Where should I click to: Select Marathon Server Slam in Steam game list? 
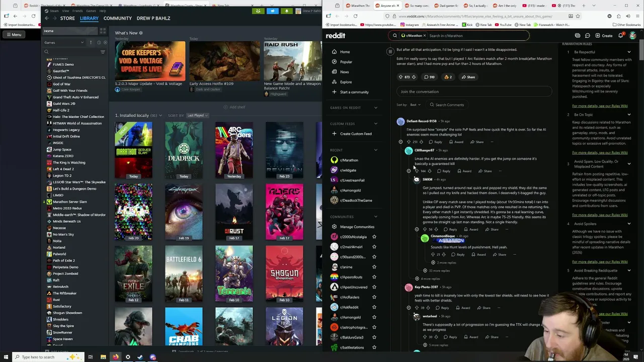[x=69, y=202]
